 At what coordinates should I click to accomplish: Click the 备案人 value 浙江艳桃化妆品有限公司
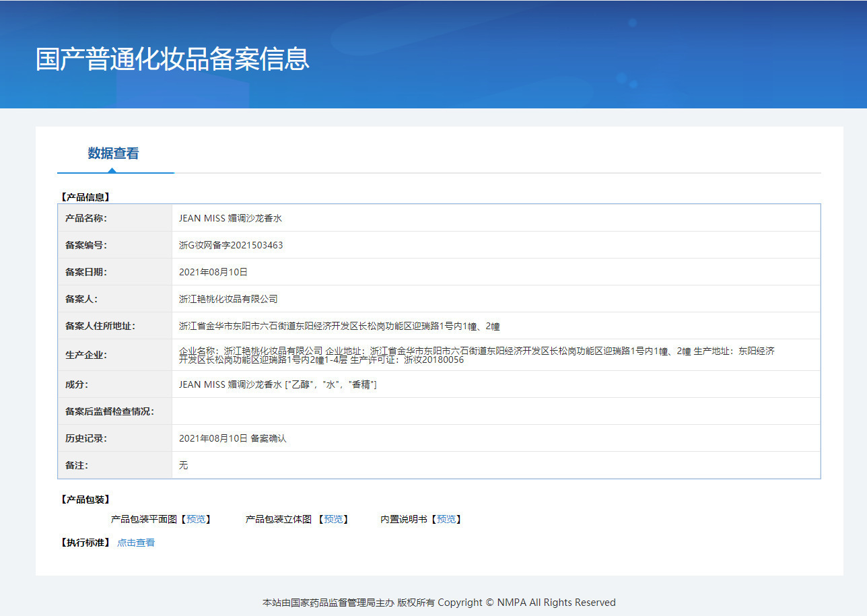pos(228,299)
